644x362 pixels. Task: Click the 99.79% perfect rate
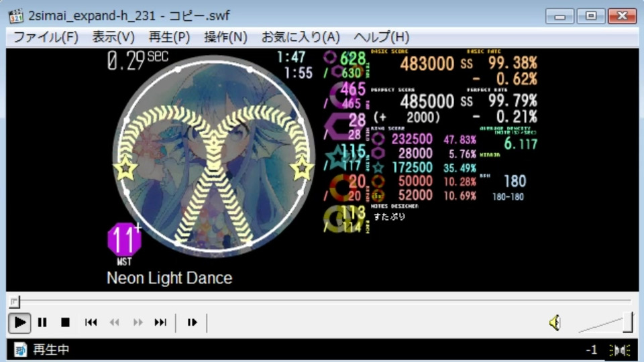coord(513,101)
